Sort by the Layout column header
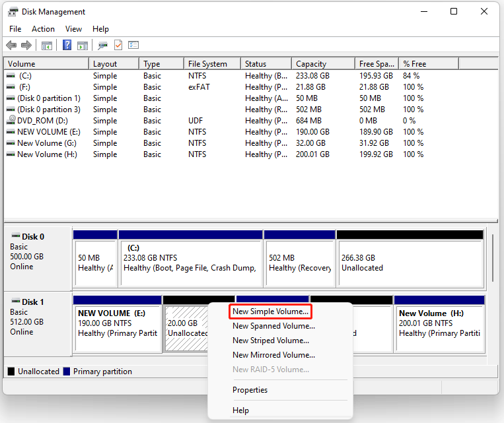 114,64
